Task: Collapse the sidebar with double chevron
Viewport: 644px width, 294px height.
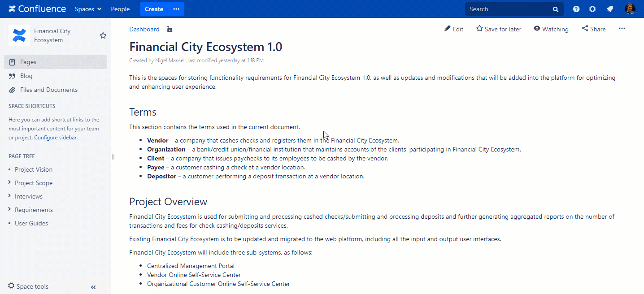Action: point(93,287)
